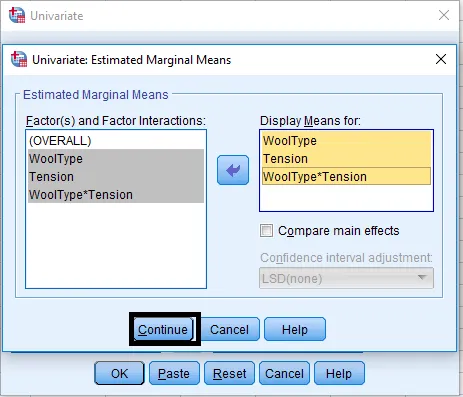Select WoolType in the factors list

[x=116, y=158]
